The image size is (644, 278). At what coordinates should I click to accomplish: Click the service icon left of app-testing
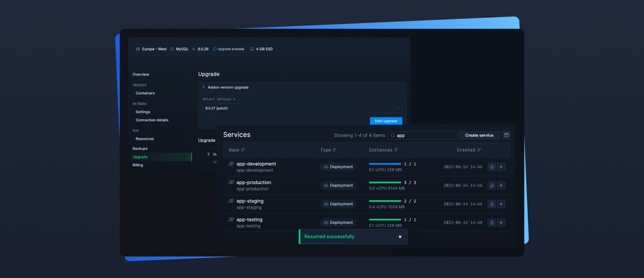(x=231, y=220)
